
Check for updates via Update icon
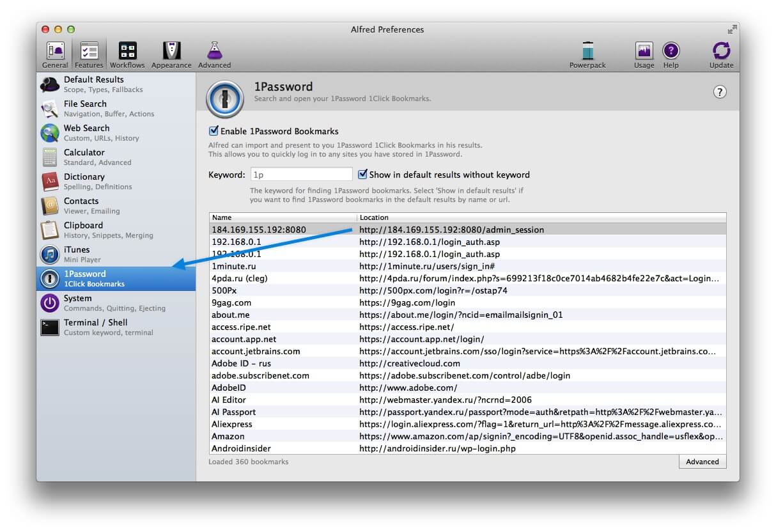(x=721, y=55)
